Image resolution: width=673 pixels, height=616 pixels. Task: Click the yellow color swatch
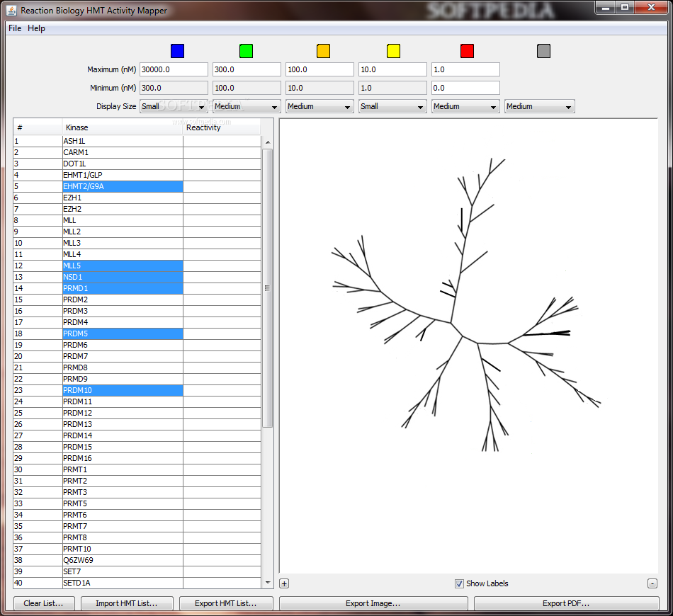393,51
